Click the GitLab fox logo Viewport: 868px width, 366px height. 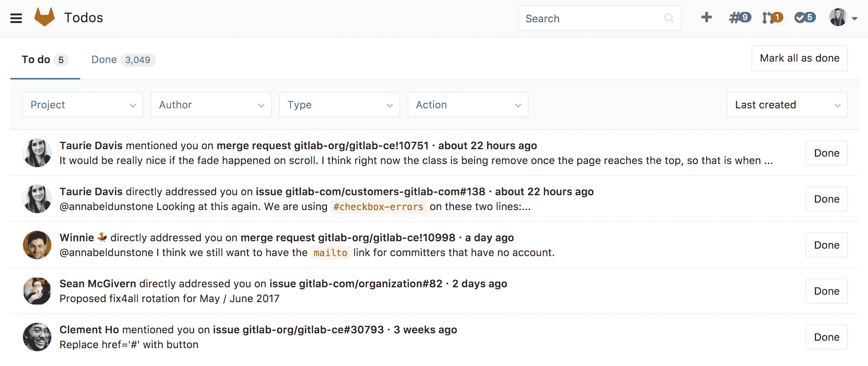point(44,17)
